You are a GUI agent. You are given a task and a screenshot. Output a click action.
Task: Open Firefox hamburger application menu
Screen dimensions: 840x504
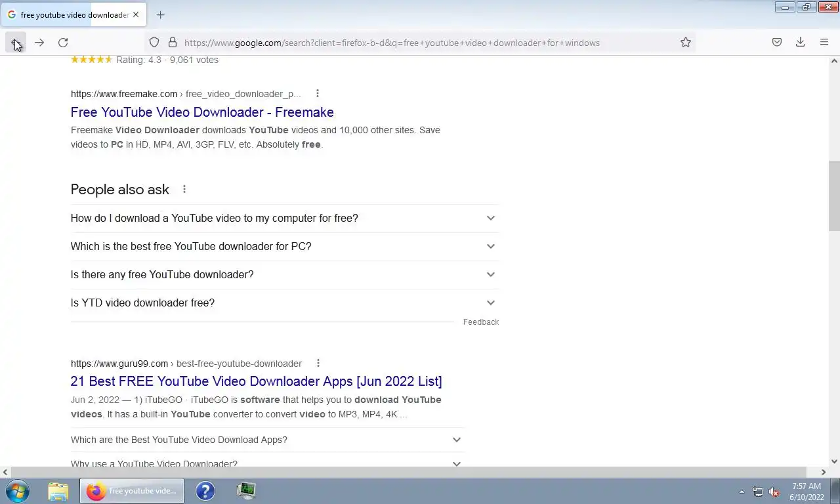[x=824, y=43]
